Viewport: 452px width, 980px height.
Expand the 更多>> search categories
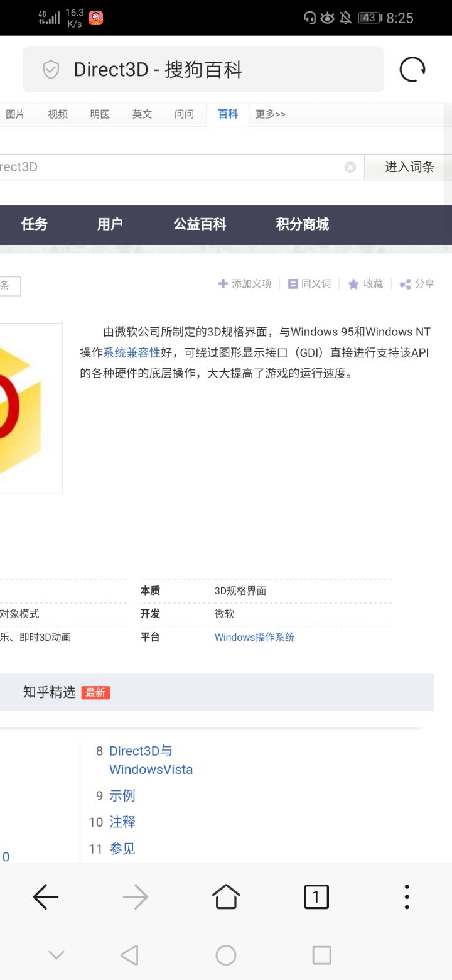[271, 114]
